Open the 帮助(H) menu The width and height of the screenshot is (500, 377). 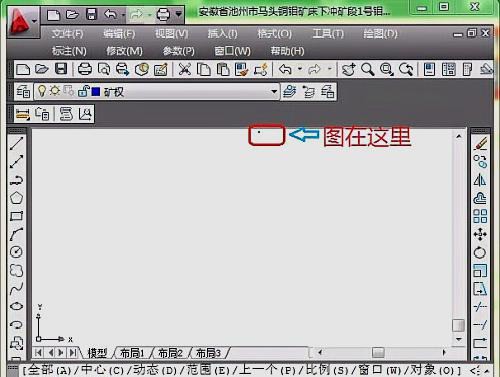287,51
